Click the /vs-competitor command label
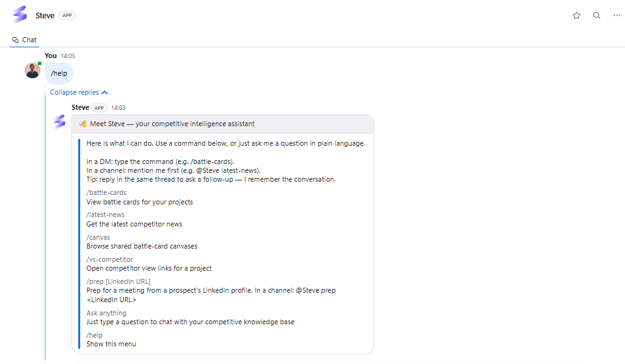The width and height of the screenshot is (625, 364). (x=110, y=259)
